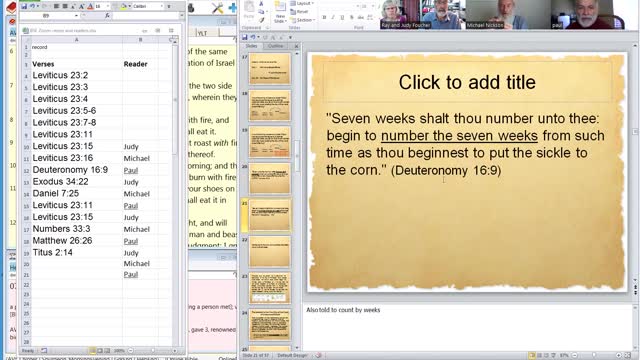Toggle Strikethrough abc in Font group
The height and width of the screenshot is (360, 640).
361,18
